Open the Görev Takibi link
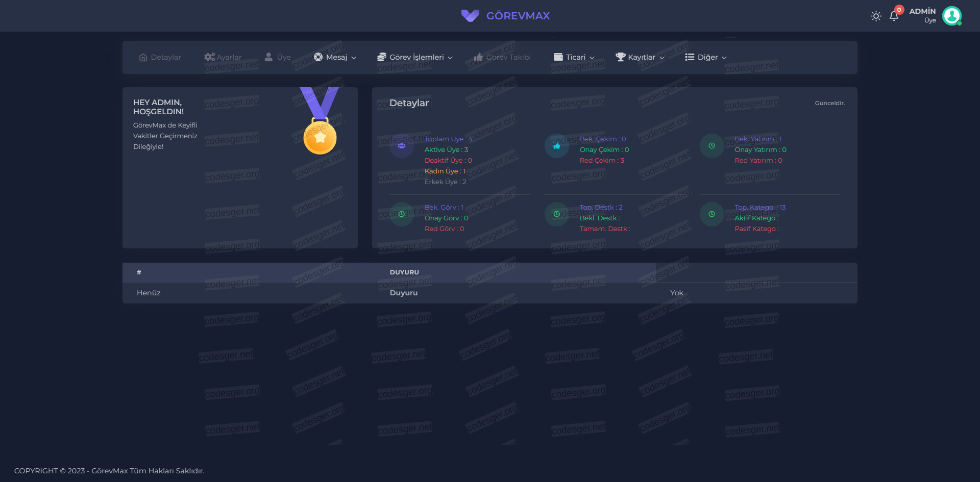 (502, 57)
